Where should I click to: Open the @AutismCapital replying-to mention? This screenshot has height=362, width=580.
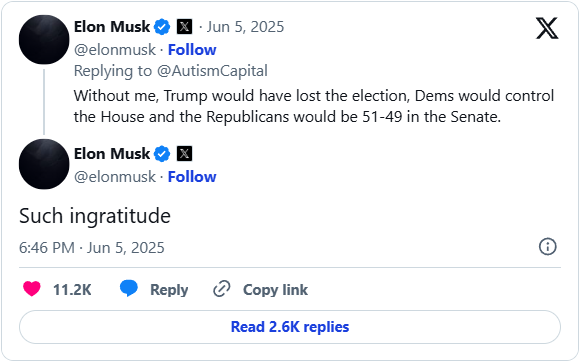pyautogui.click(x=212, y=71)
